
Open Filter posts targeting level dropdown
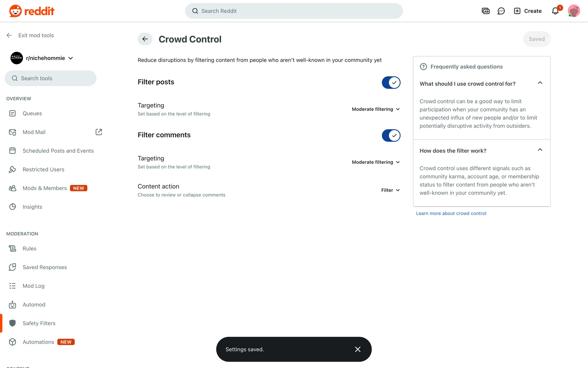click(376, 109)
